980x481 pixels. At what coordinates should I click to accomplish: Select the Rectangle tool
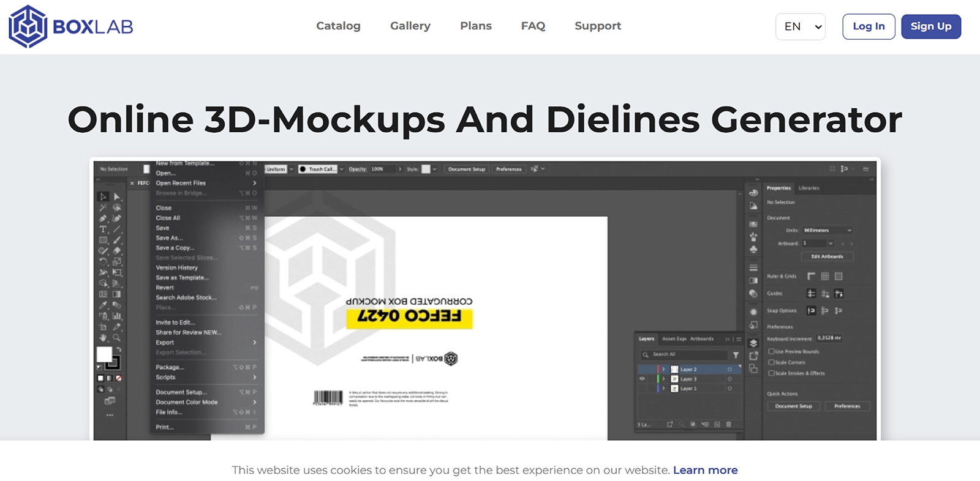pos(104,240)
